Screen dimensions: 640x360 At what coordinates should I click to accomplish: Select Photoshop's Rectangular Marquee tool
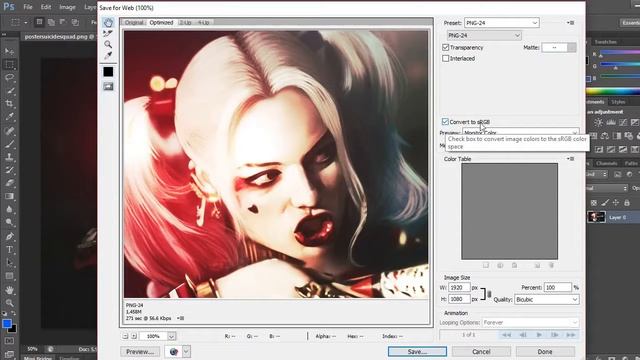(x=9, y=64)
